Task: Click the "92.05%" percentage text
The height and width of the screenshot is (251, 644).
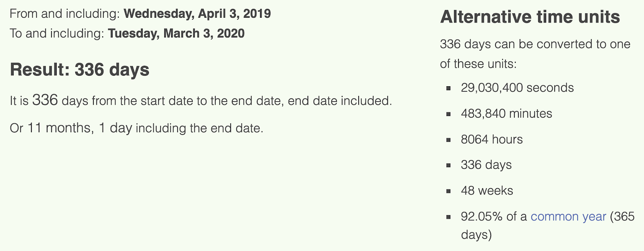Action: (481, 217)
